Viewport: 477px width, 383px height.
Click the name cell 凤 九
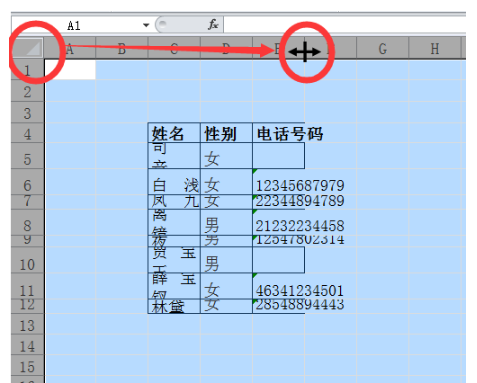(x=174, y=202)
